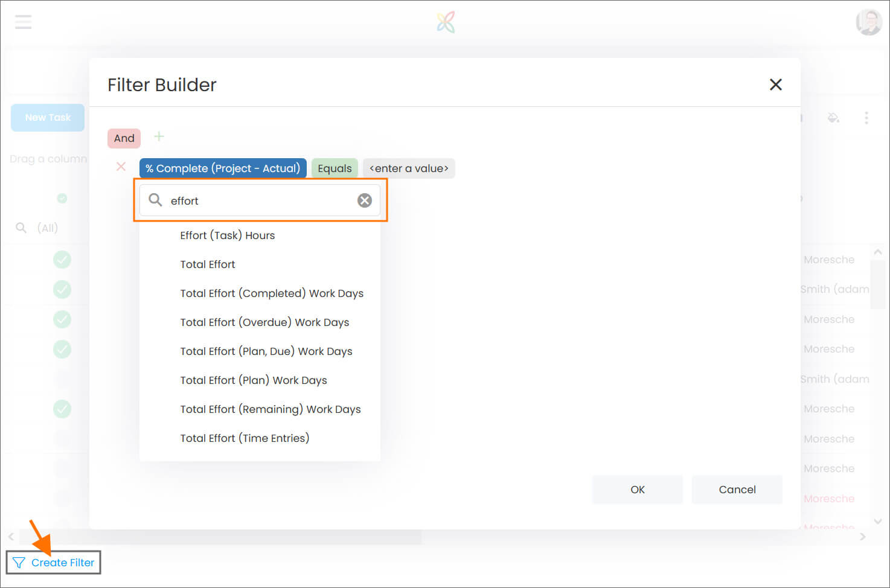Click the magnifier icon in the search box
Viewport: 890px width, 588px height.
pyautogui.click(x=155, y=200)
